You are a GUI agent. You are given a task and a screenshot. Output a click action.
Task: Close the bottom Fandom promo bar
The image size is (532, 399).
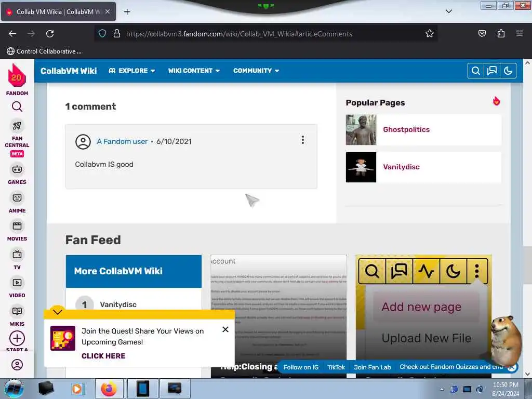click(513, 367)
